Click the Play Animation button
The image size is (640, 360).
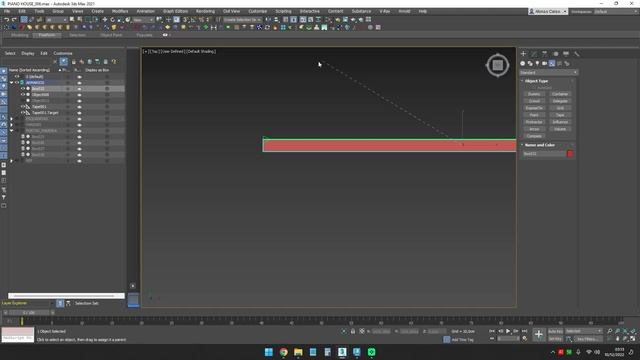pos(508,331)
